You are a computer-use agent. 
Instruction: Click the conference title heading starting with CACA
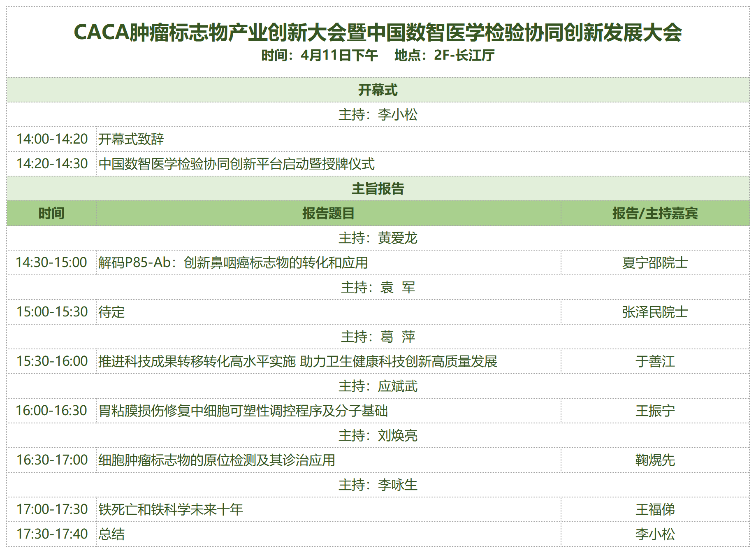pos(378,33)
